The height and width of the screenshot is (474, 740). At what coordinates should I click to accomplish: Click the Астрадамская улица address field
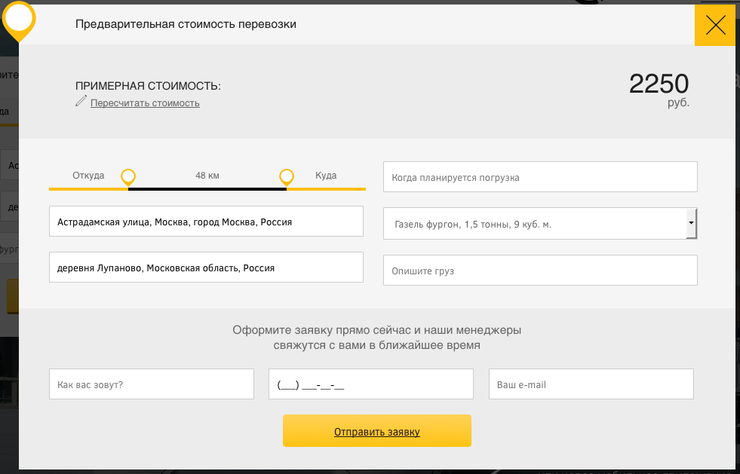[x=206, y=221]
